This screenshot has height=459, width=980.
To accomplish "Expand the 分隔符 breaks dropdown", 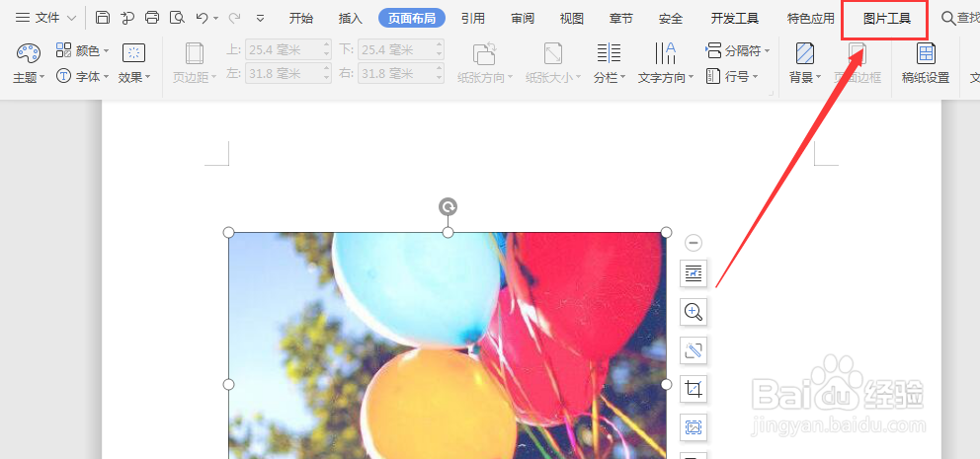I will [738, 50].
